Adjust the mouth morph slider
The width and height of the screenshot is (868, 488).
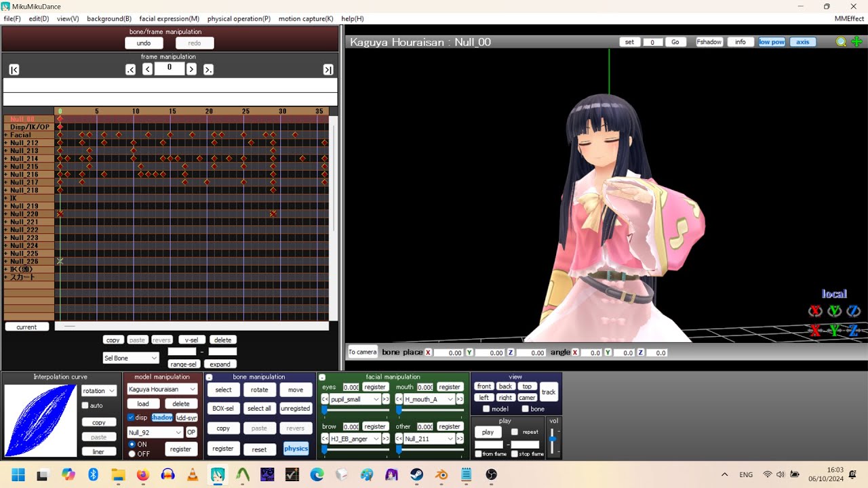430,410
